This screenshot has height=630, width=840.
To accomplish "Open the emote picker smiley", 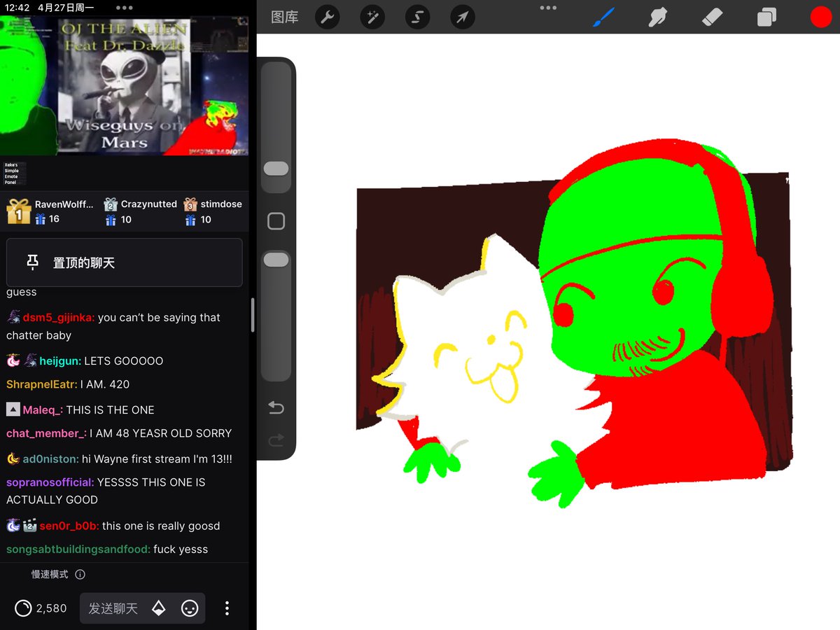I will pyautogui.click(x=190, y=608).
